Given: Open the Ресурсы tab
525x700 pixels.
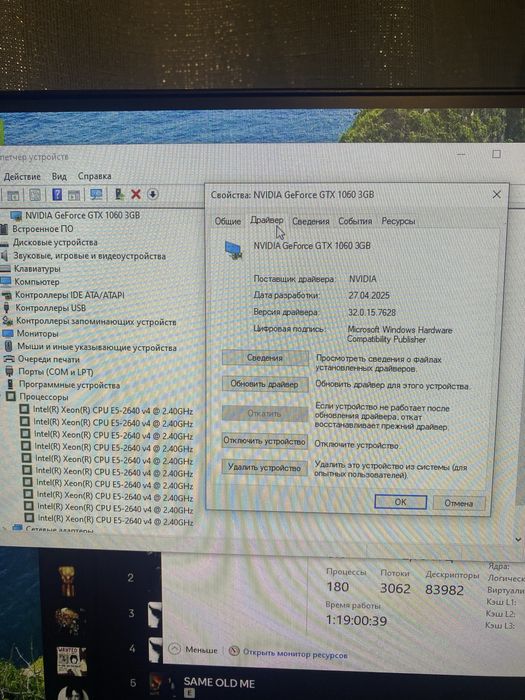Looking at the screenshot, I should point(398,221).
